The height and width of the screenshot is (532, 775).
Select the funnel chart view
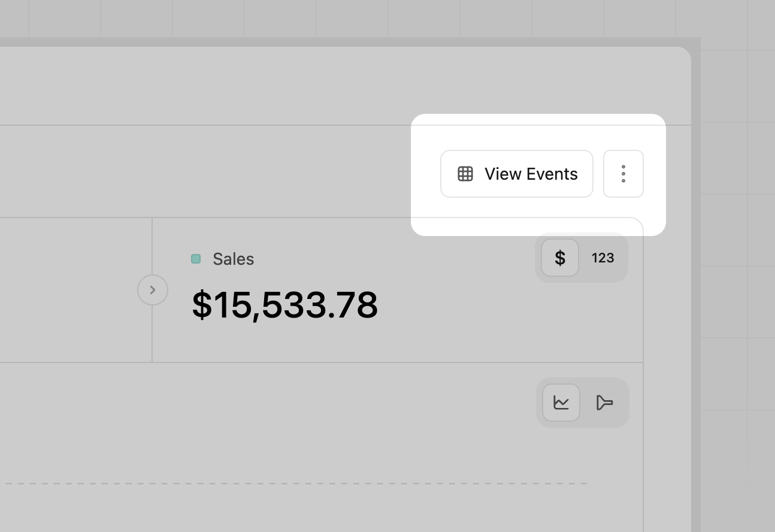click(x=604, y=403)
